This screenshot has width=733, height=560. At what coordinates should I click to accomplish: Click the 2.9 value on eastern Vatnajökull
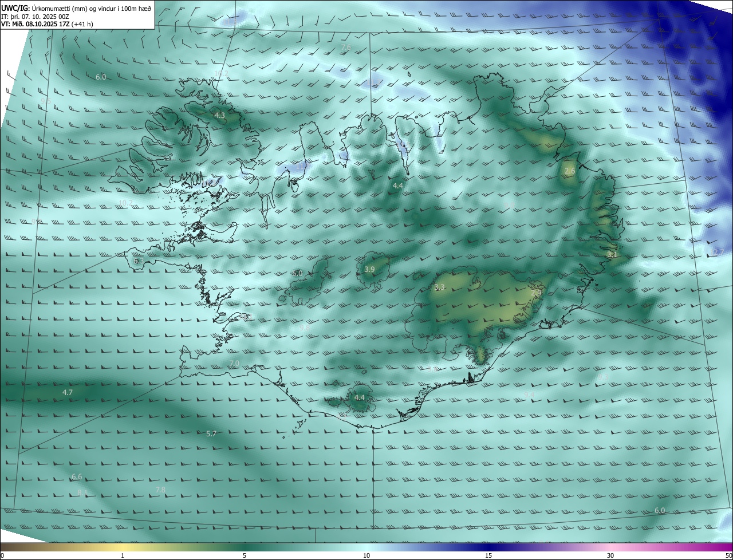(536, 293)
